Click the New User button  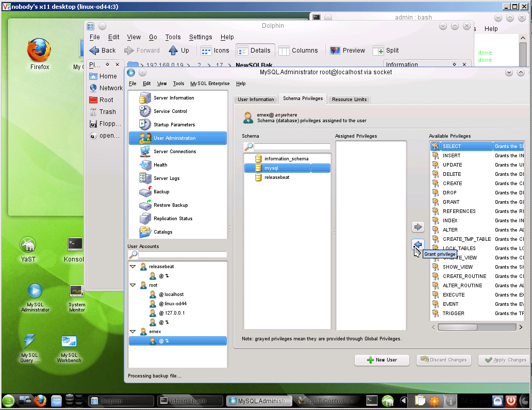(x=382, y=360)
